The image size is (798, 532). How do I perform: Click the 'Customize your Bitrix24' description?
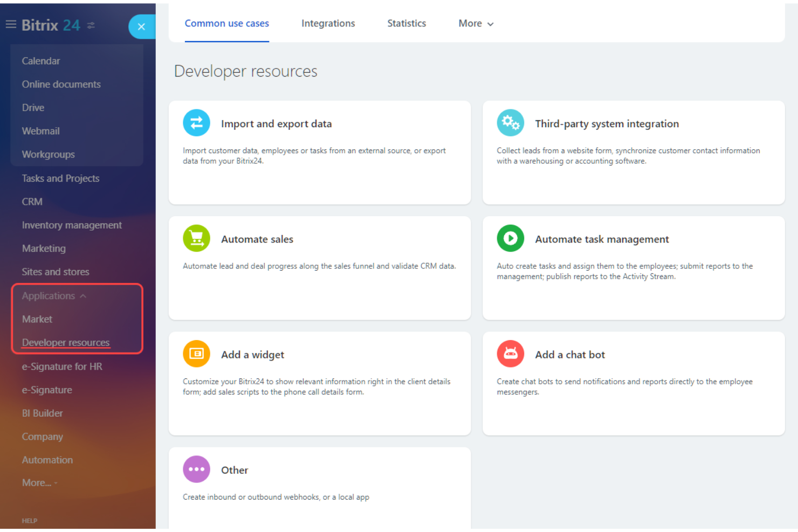click(x=317, y=386)
